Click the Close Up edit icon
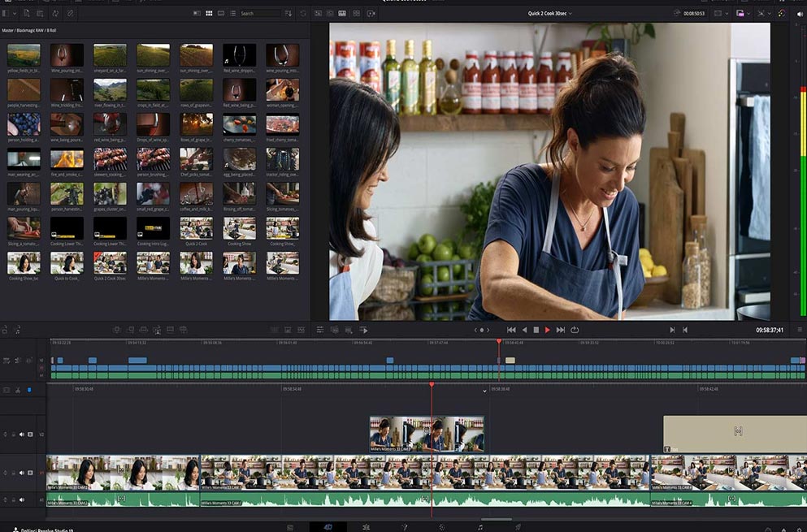807x532 pixels. point(157,330)
